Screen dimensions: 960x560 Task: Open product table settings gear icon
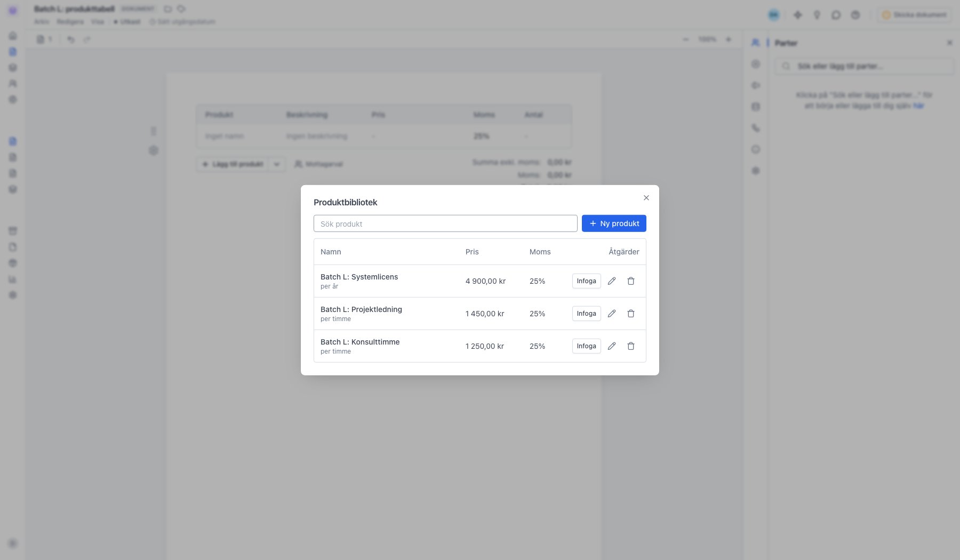(154, 150)
